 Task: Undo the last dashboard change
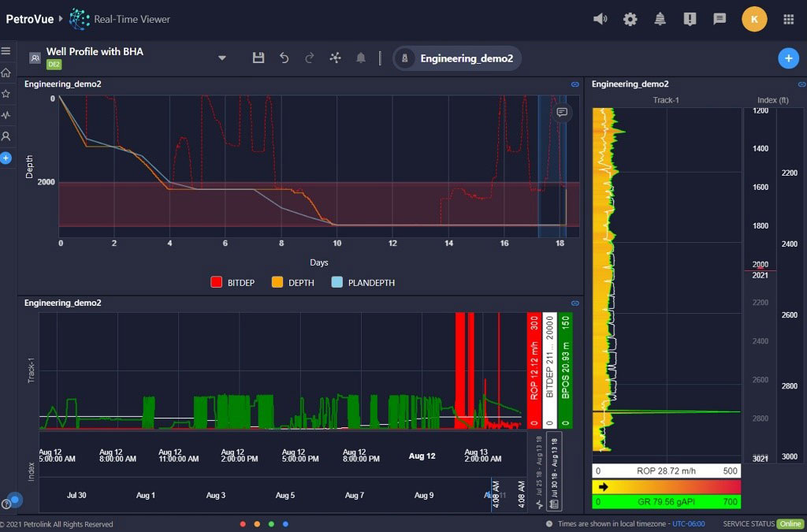pos(283,58)
